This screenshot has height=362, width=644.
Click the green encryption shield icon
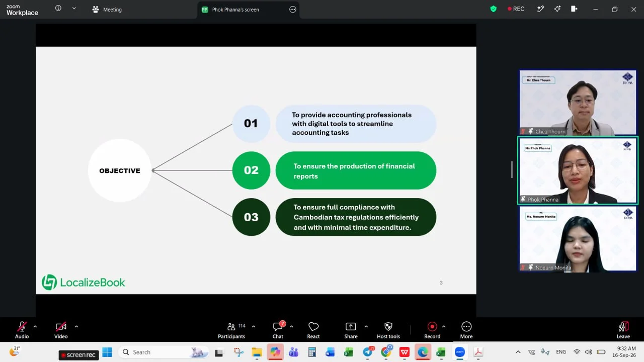point(494,9)
